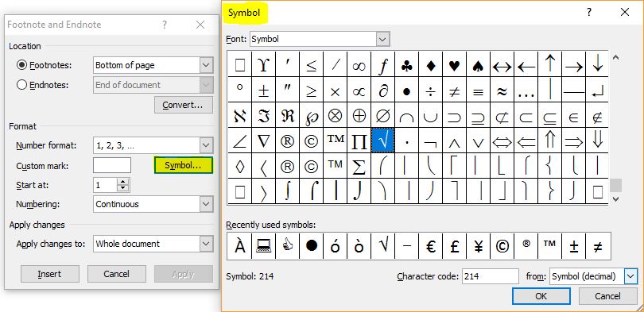The width and height of the screenshot is (644, 312).
Task: Pick the Euro sign in recent symbols
Action: pos(430,245)
